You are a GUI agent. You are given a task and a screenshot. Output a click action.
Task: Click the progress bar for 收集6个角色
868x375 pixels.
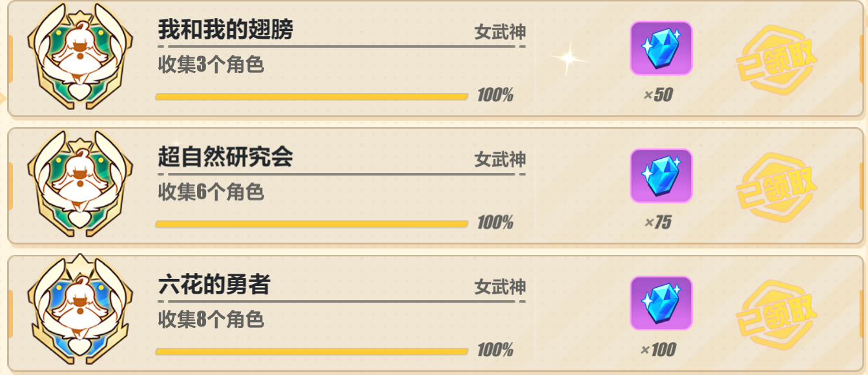click(x=312, y=224)
